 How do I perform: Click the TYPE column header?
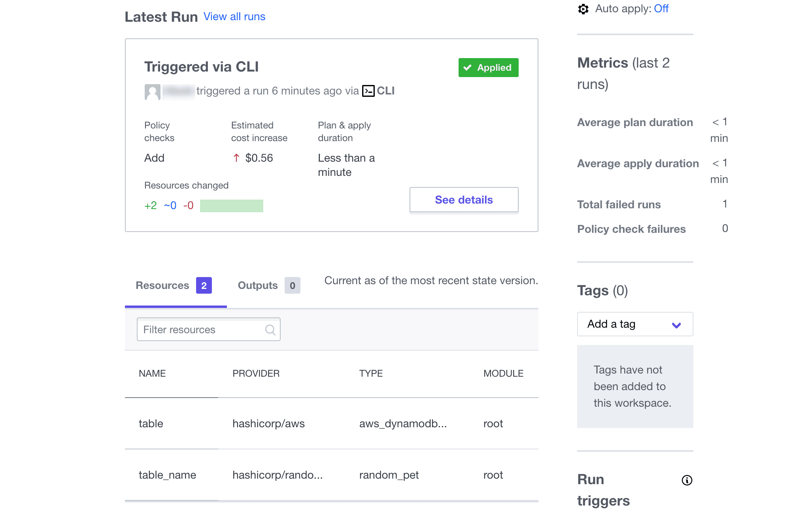[371, 374]
